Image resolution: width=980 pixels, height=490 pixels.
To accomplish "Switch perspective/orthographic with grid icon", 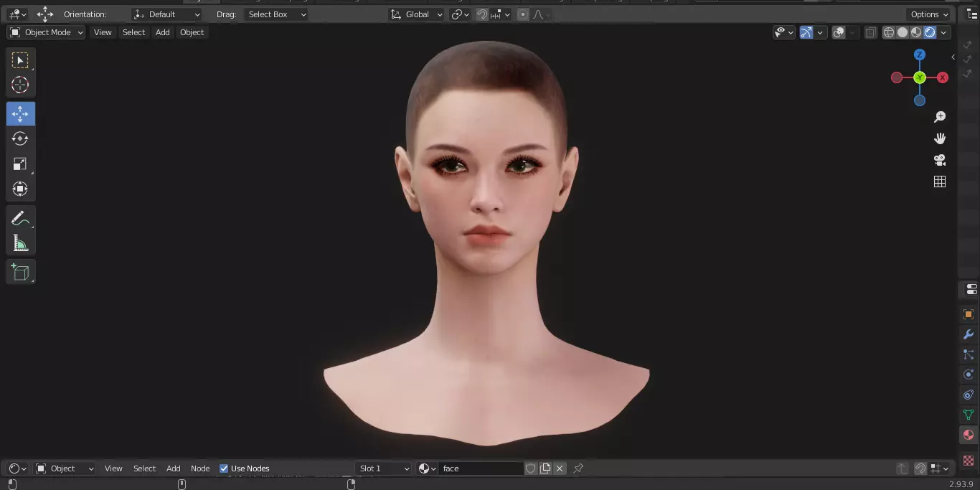I will [x=940, y=182].
